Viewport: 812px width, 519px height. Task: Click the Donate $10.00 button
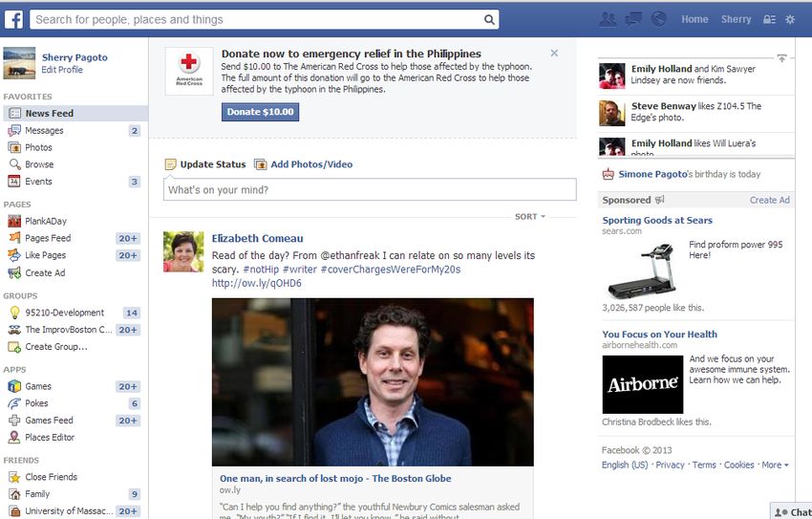pyautogui.click(x=260, y=112)
